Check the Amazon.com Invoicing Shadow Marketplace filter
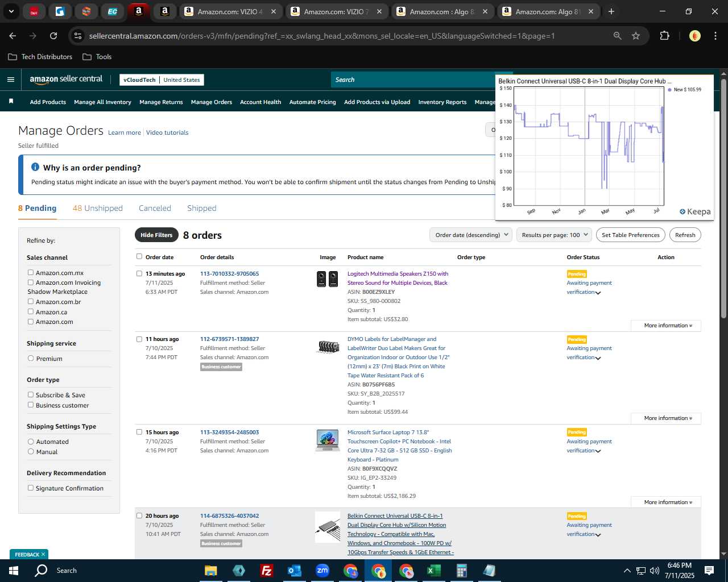Viewport: 728px width, 582px height. click(31, 282)
